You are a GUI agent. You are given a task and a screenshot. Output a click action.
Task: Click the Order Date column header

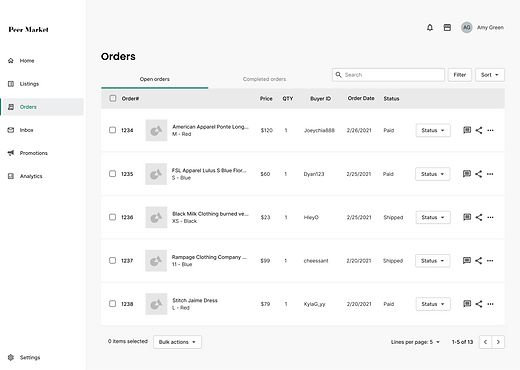[361, 98]
